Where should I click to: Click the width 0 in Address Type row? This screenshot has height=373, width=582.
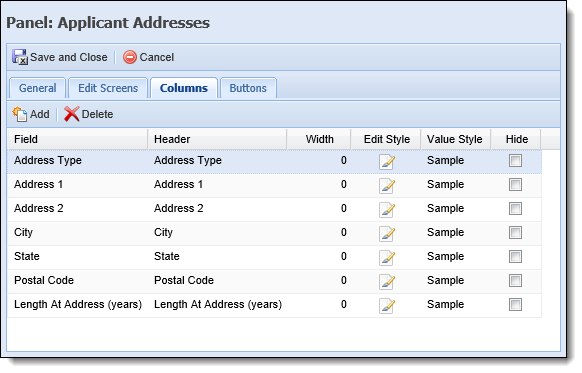click(x=344, y=161)
